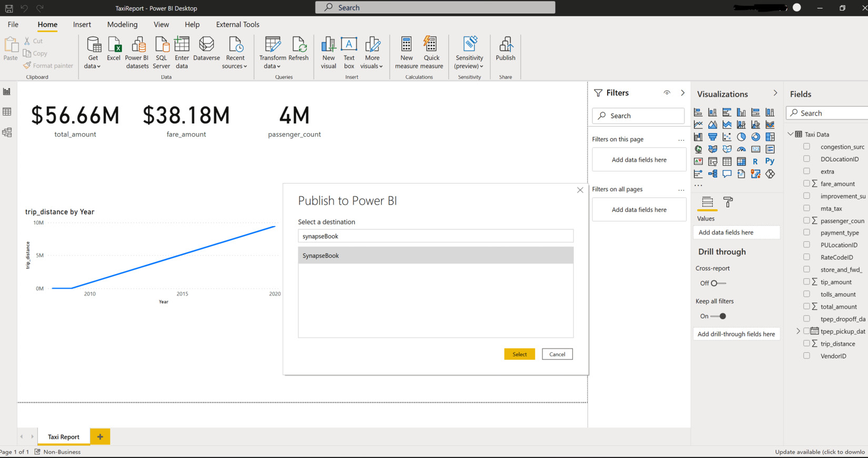
Task: Choose the pie chart visualization
Action: tap(741, 137)
